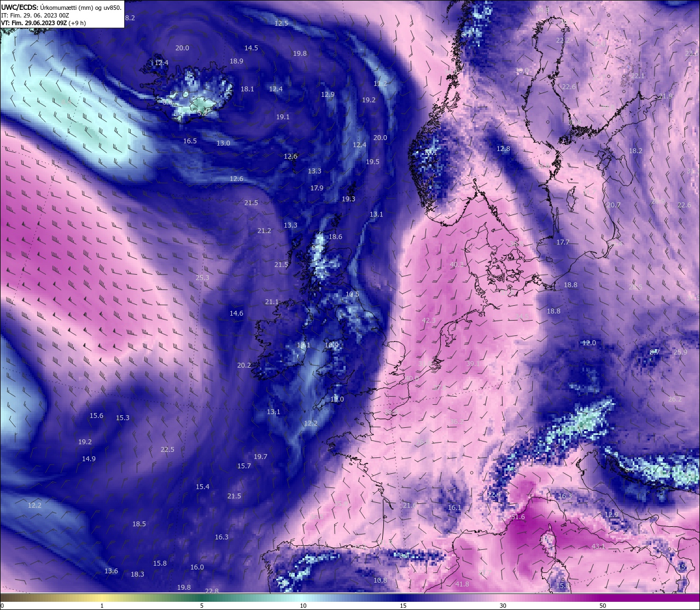Click the 21.2 value label
This screenshot has width=700, height=610.
point(264,231)
